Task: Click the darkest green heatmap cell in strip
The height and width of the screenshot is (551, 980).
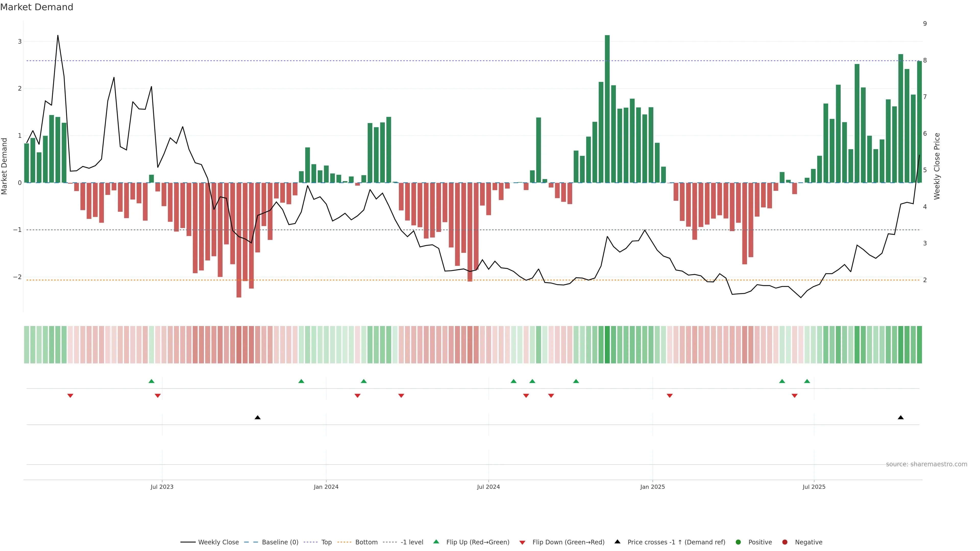Action: (x=607, y=345)
